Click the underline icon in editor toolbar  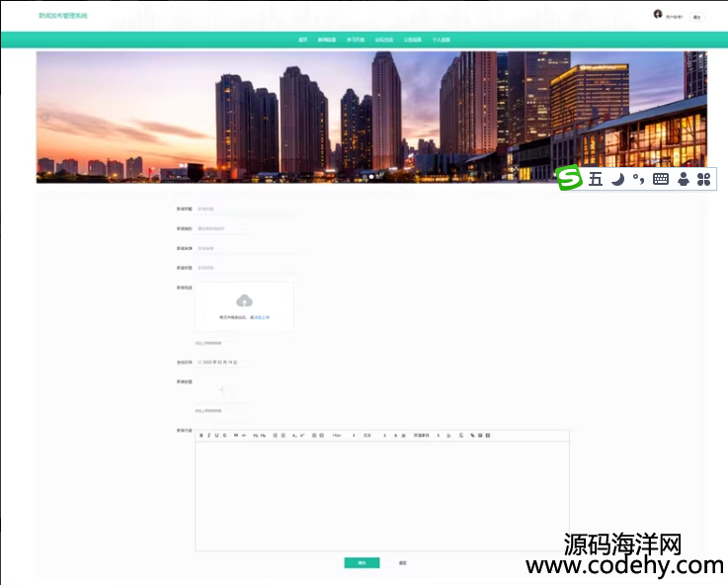click(x=217, y=435)
